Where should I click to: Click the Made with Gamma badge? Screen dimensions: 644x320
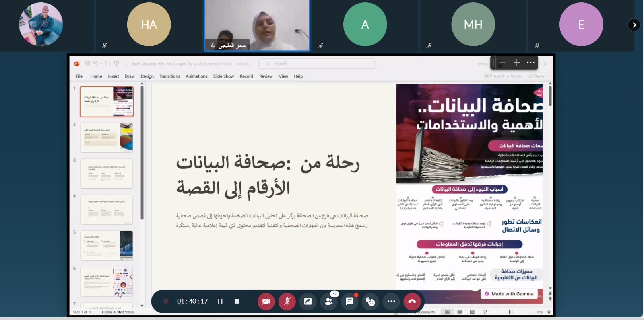coord(509,294)
